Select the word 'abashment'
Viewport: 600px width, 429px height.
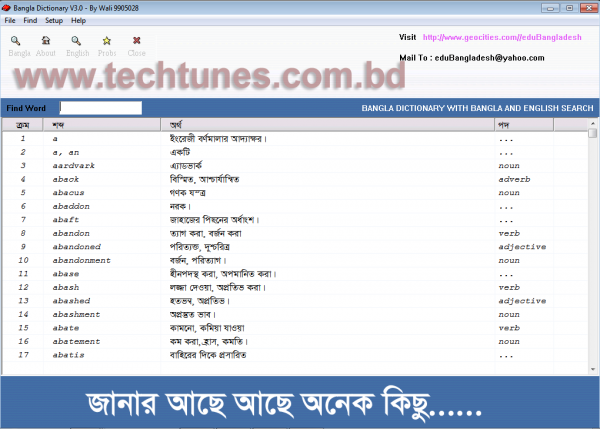pyautogui.click(x=76, y=314)
